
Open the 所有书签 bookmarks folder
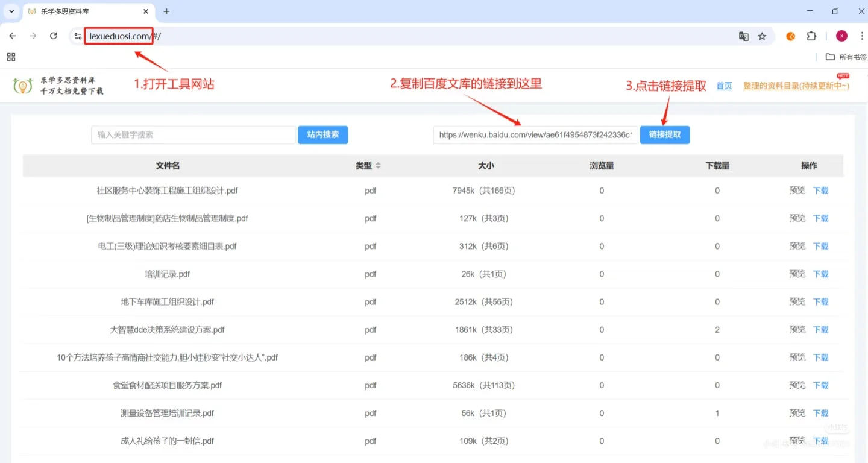click(845, 57)
